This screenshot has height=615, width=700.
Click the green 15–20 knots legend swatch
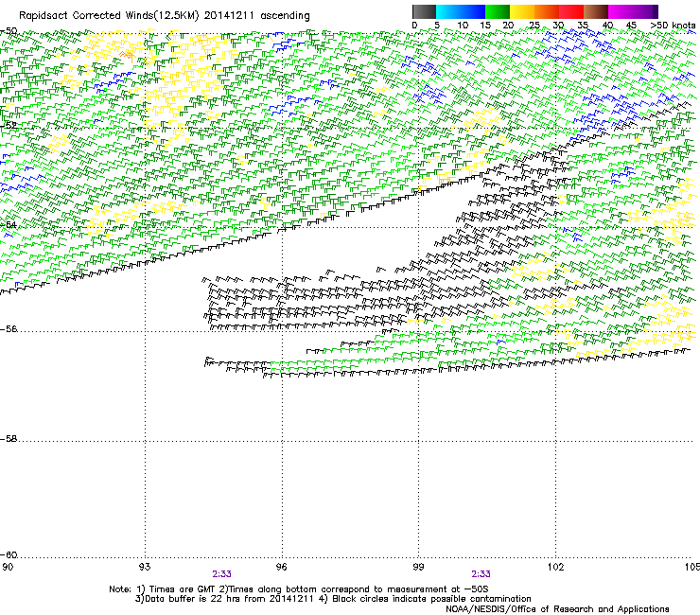[x=498, y=11]
